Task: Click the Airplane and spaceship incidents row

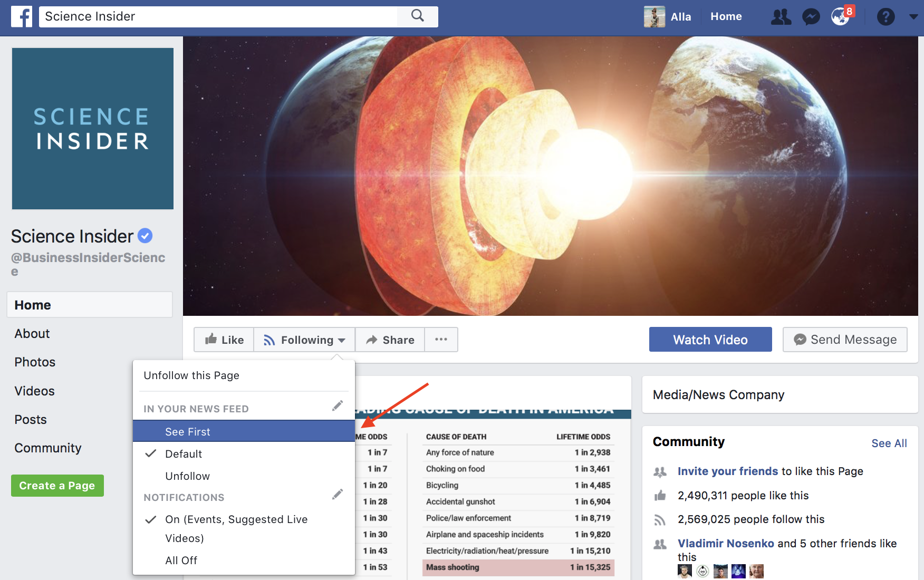Action: pyautogui.click(x=518, y=534)
